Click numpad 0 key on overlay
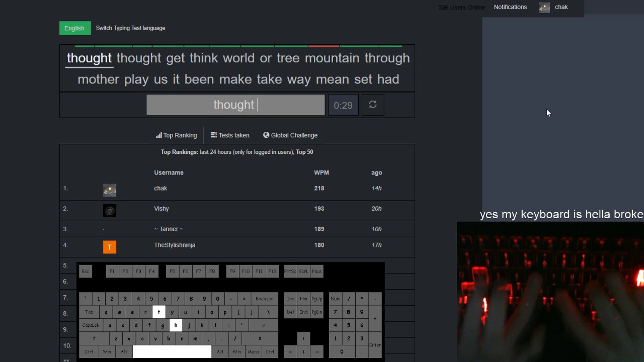The width and height of the screenshot is (644, 362). [342, 352]
